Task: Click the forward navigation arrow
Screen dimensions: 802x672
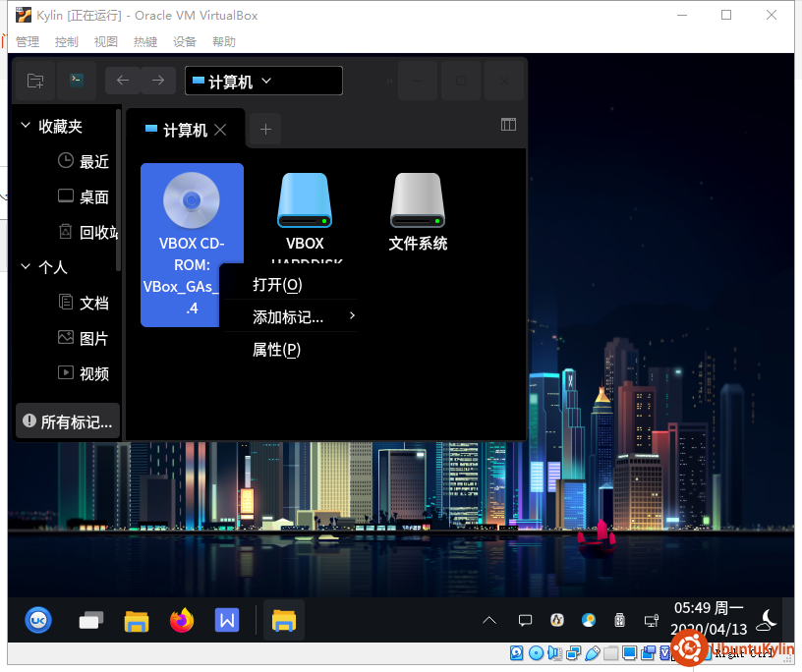Action: 158,81
